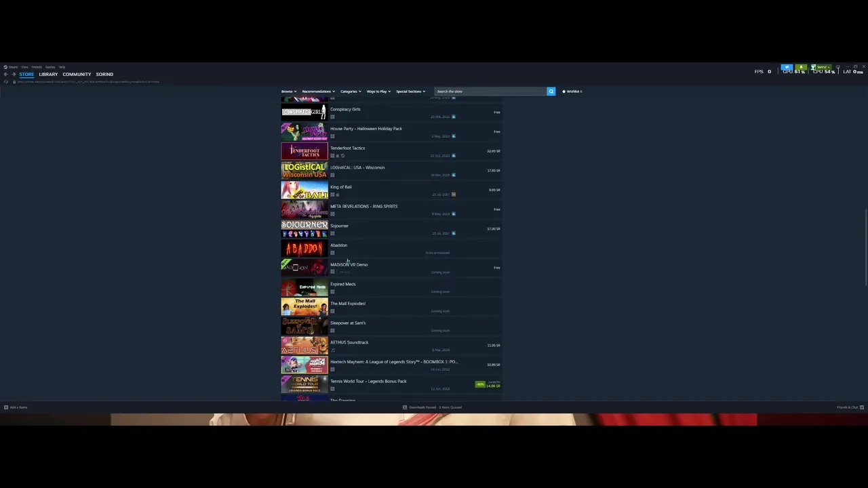Switch to the STORE tab
868x488 pixels.
pyautogui.click(x=26, y=74)
